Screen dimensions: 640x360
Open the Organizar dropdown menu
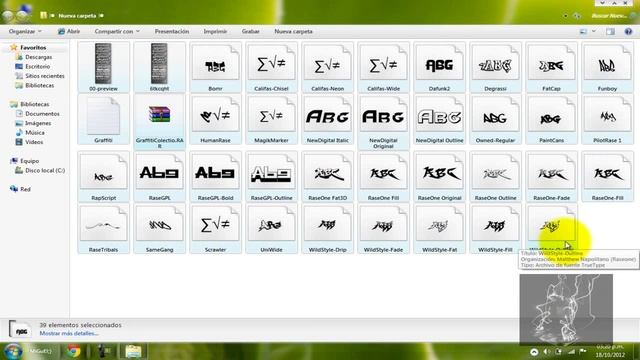(25, 31)
